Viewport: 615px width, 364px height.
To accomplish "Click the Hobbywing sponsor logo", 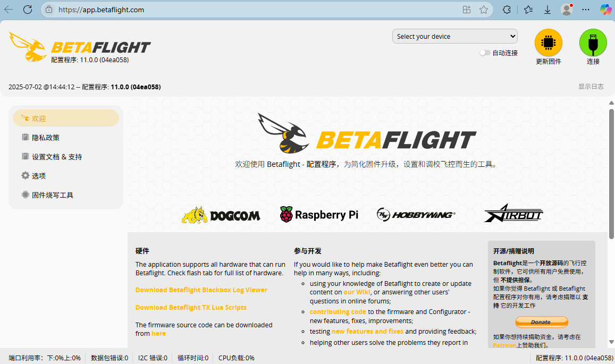I will click(416, 215).
